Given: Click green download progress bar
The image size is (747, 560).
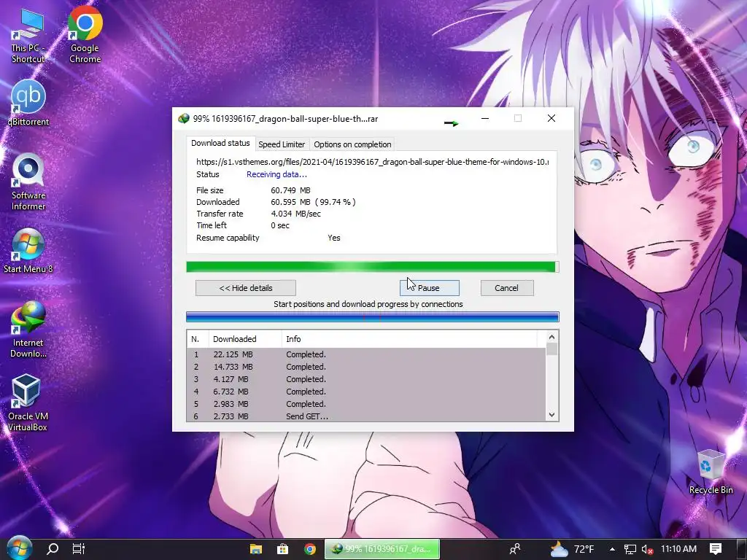Looking at the screenshot, I should [x=373, y=267].
